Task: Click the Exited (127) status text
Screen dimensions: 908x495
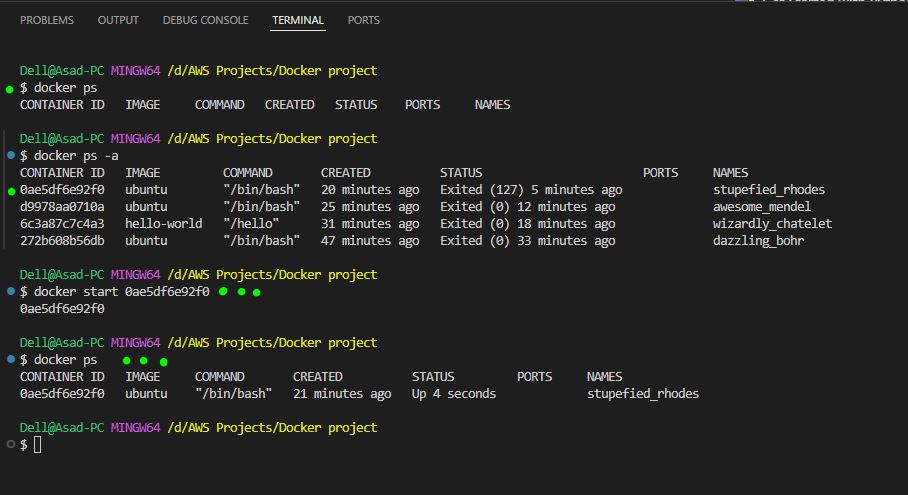Action: pyautogui.click(x=474, y=190)
